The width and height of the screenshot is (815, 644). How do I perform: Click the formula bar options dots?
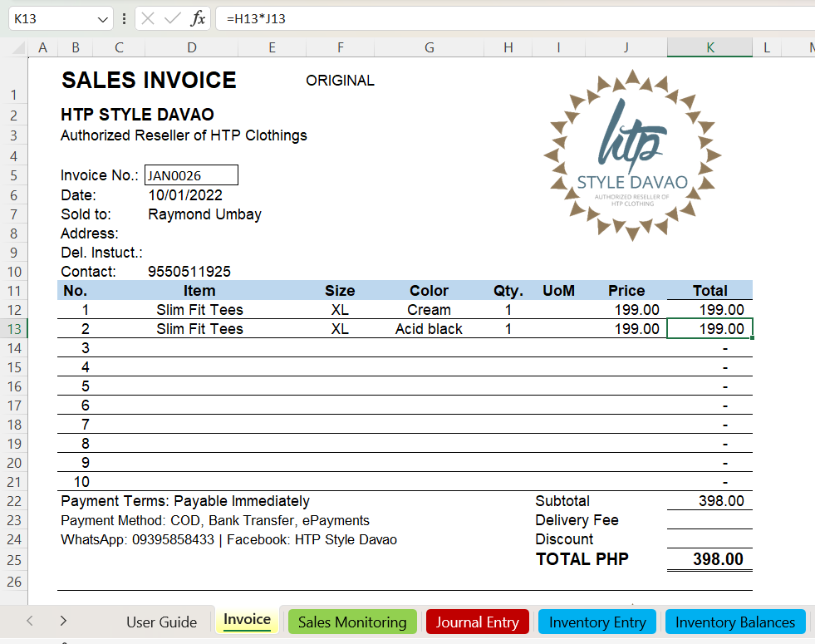click(124, 19)
